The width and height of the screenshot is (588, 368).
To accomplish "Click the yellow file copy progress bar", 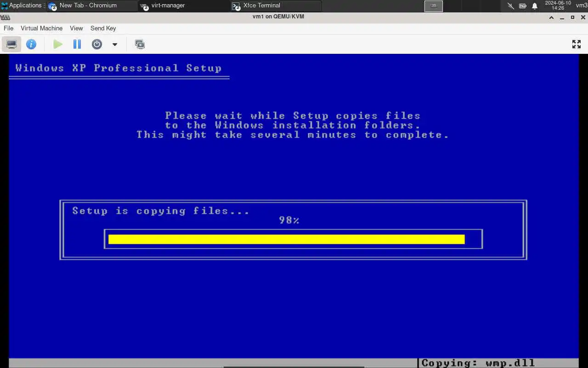I will (x=287, y=239).
